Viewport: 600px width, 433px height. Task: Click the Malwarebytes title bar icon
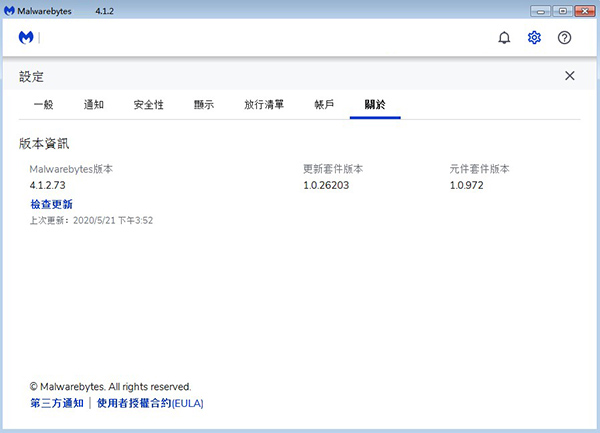click(9, 11)
